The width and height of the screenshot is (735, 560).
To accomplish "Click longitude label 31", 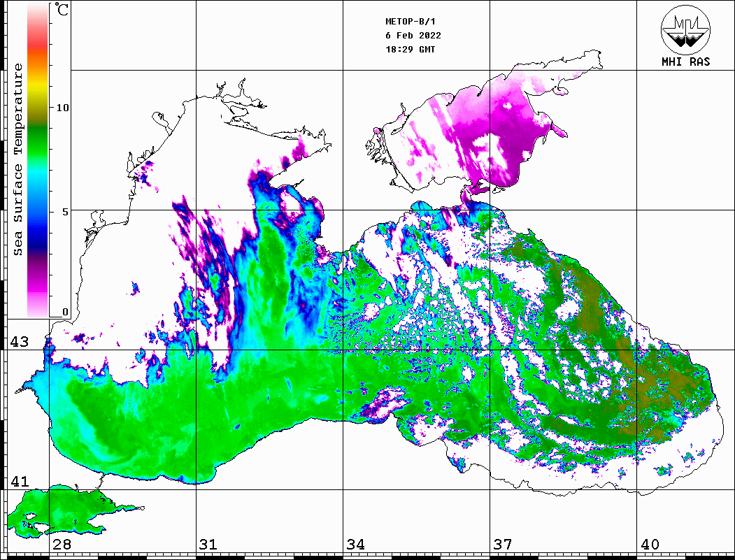I will pyautogui.click(x=208, y=544).
